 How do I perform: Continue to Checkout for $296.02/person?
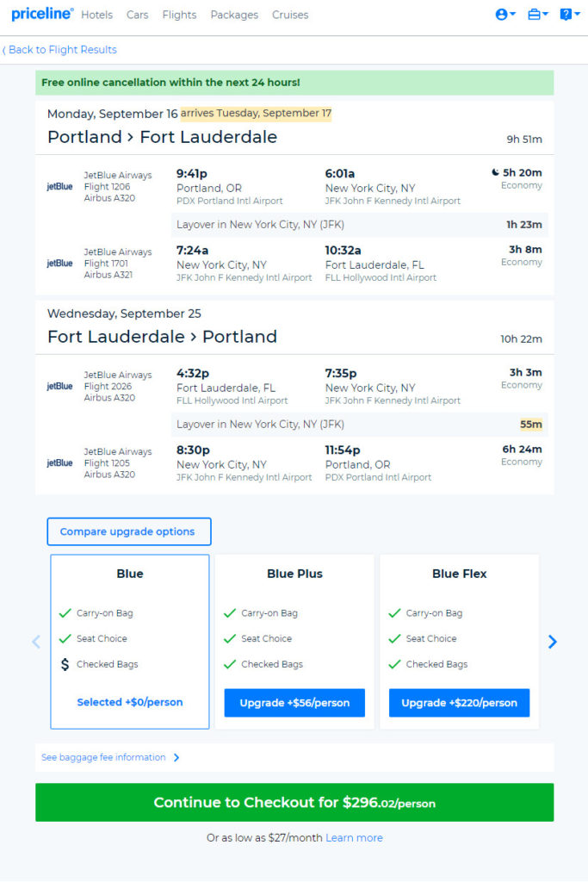coord(294,802)
